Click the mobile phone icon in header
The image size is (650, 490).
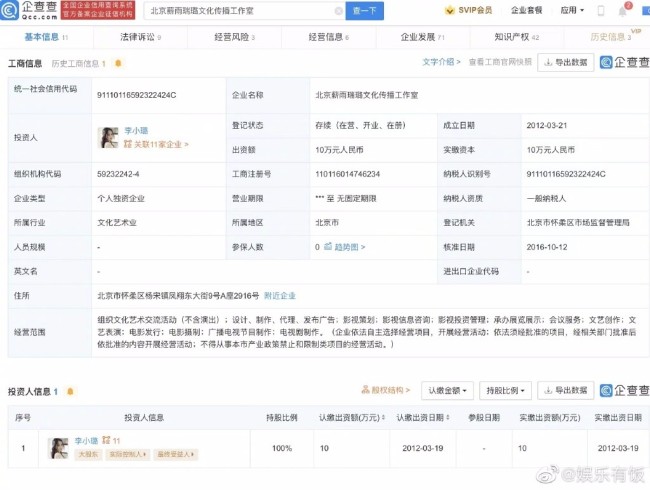click(601, 11)
